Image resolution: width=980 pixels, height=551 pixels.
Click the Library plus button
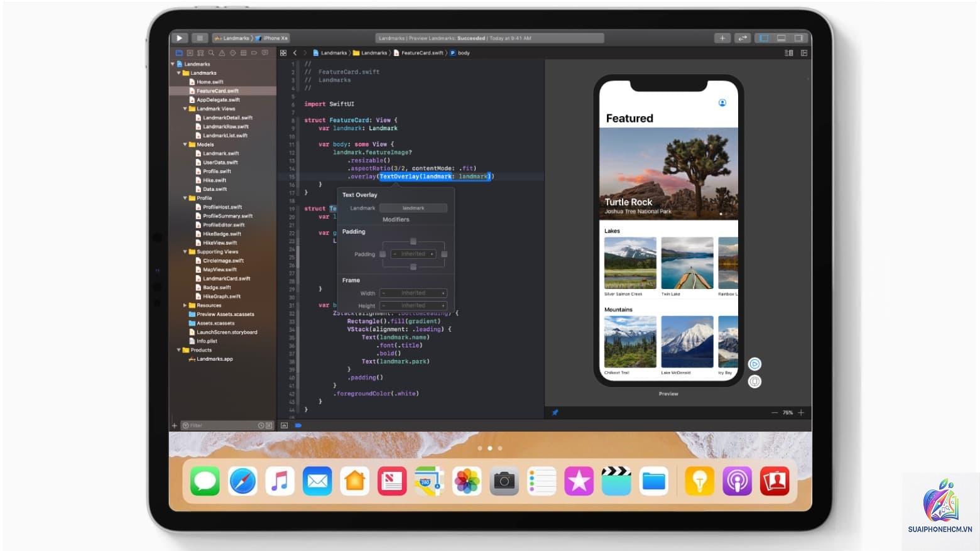click(x=722, y=38)
